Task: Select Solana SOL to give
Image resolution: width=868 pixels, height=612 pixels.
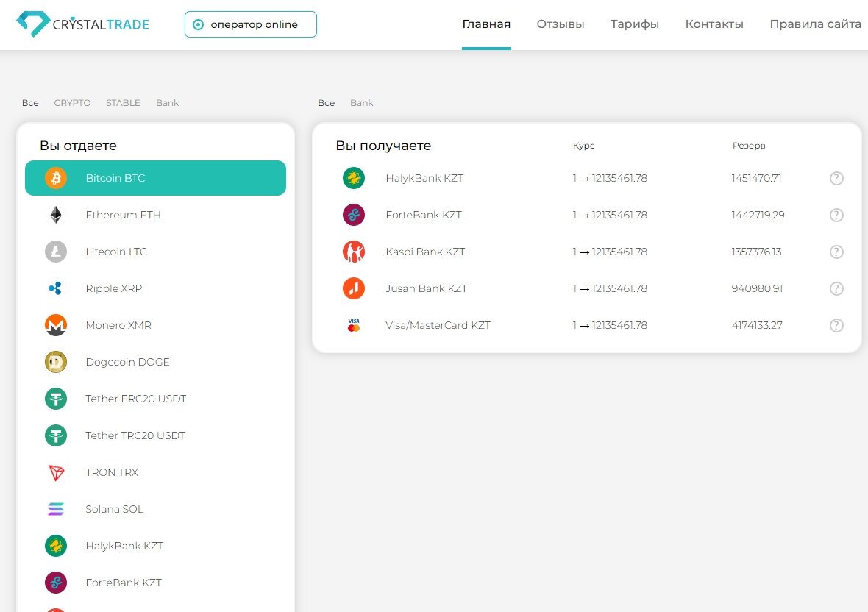Action: point(155,509)
